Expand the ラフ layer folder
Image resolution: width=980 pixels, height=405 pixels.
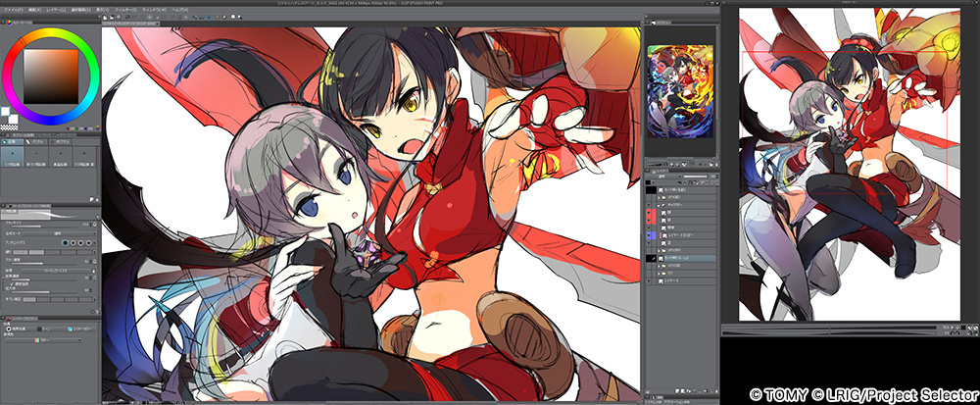(x=659, y=274)
